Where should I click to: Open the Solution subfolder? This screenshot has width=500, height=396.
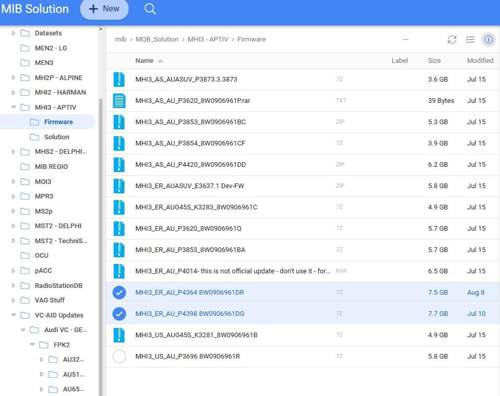coord(57,137)
